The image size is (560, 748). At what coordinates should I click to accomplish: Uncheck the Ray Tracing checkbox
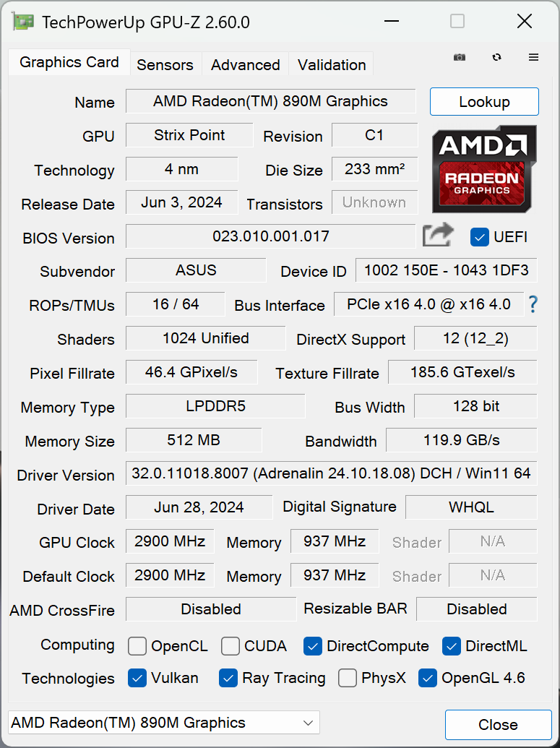tap(229, 678)
